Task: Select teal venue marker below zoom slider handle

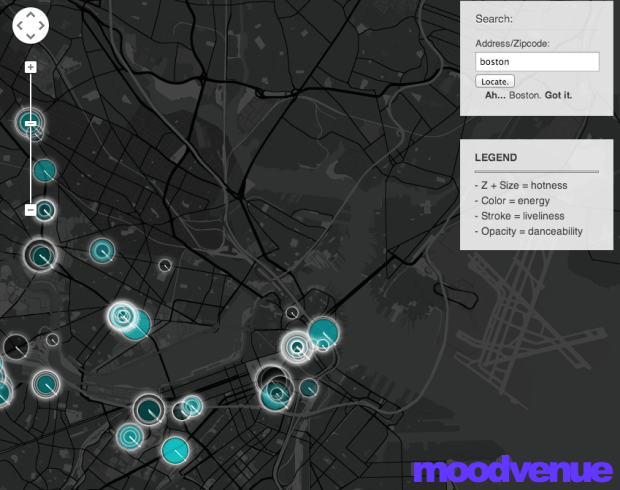Action: (x=45, y=170)
